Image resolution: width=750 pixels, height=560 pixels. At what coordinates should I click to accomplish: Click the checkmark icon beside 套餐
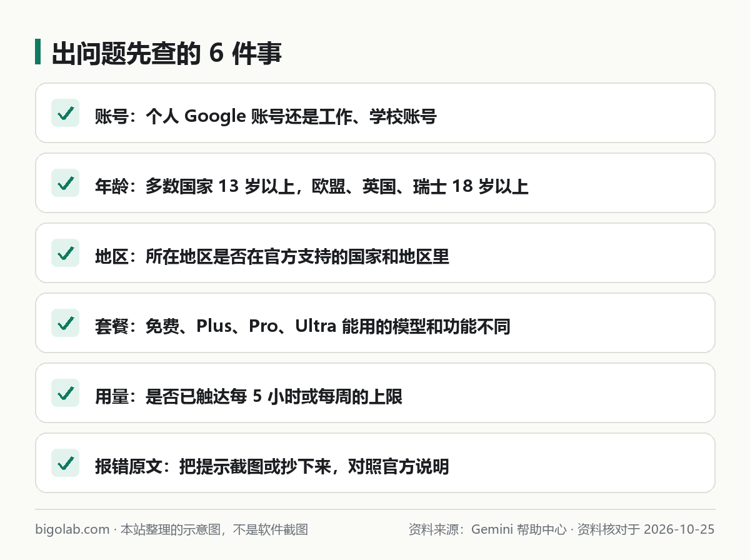click(x=65, y=323)
